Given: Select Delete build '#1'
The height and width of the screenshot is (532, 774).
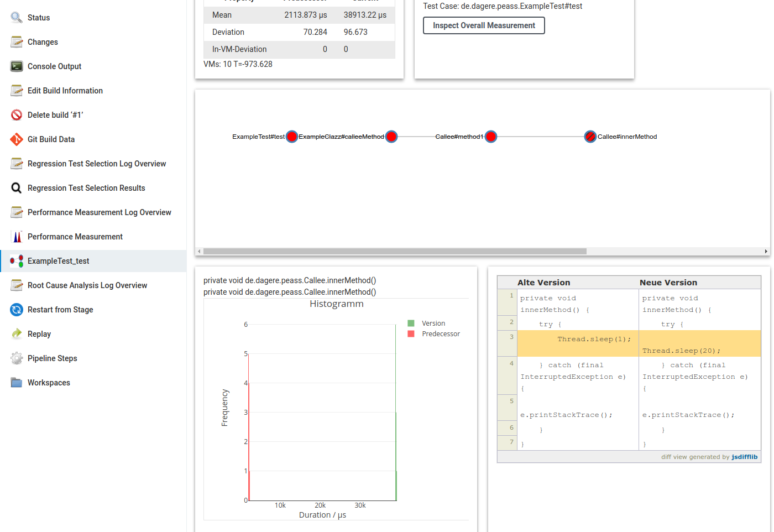Looking at the screenshot, I should (55, 115).
